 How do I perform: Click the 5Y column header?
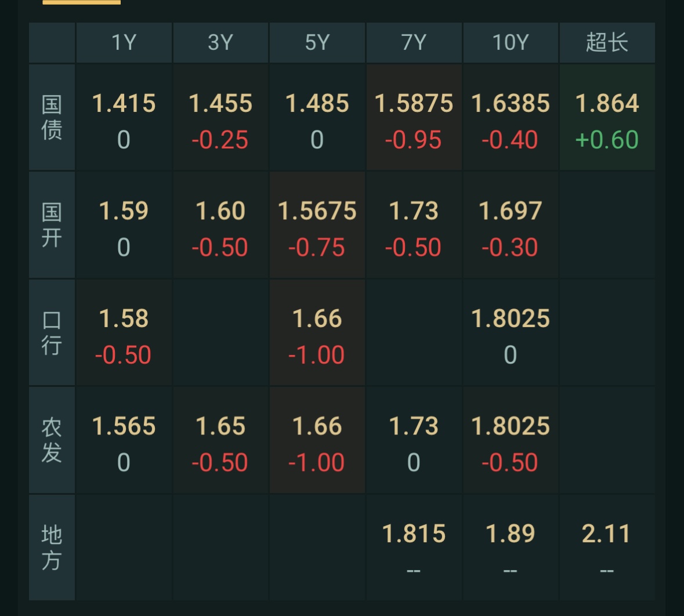pos(317,43)
